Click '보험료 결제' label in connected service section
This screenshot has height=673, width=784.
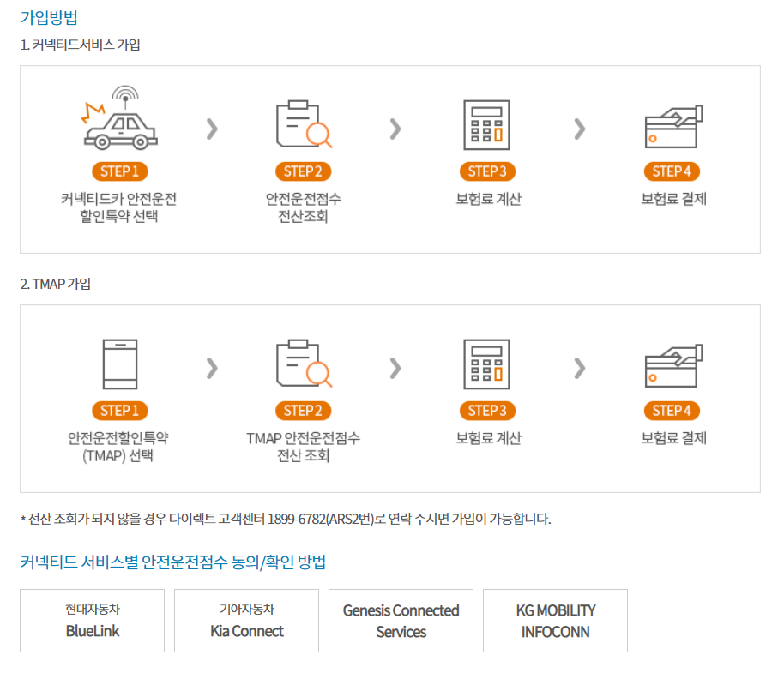[x=673, y=199]
